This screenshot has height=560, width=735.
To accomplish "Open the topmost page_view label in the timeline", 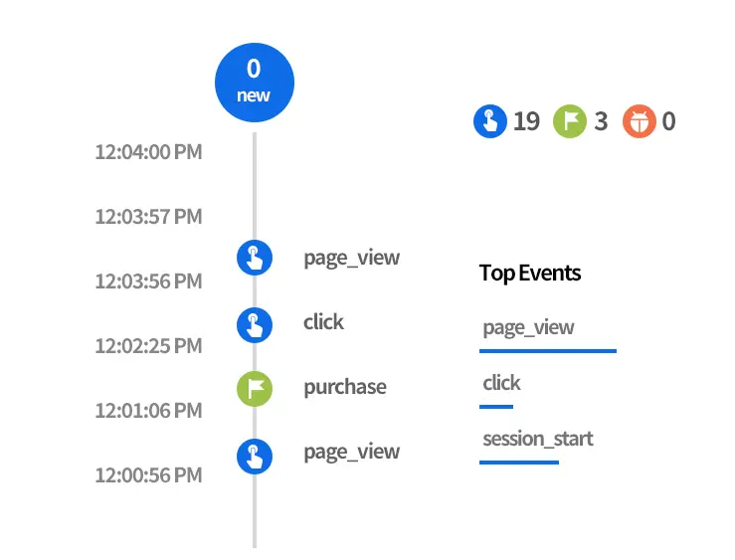I will tap(351, 258).
